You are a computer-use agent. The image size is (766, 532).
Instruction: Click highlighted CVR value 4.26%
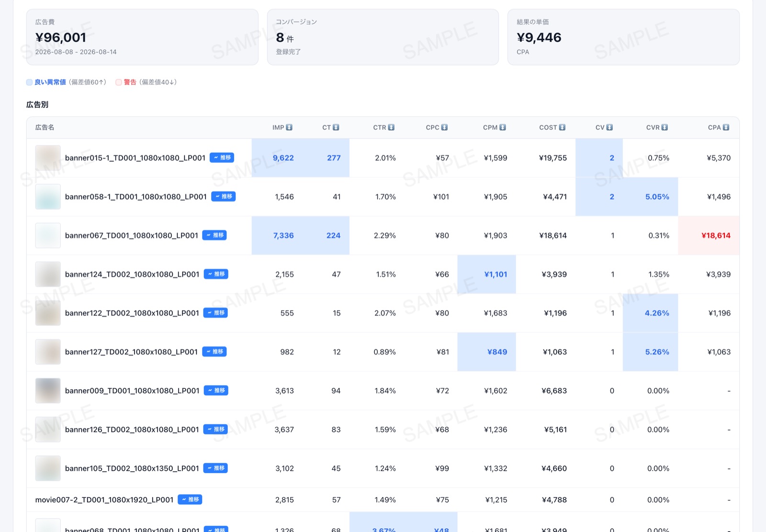coord(657,313)
